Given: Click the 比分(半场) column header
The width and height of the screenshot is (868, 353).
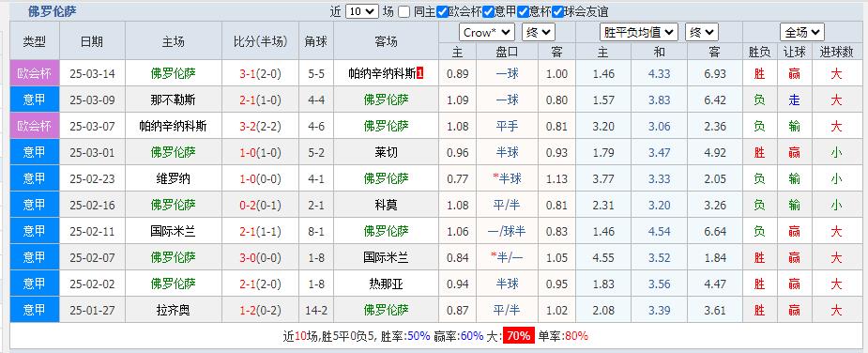Looking at the screenshot, I should (x=260, y=41).
